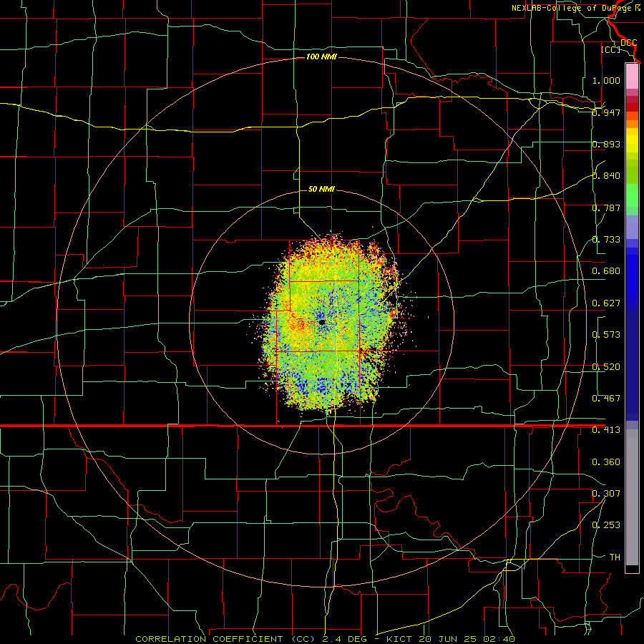This screenshot has height=644, width=644.
Task: Click the 100 NMI range ring label
Action: coord(321,57)
